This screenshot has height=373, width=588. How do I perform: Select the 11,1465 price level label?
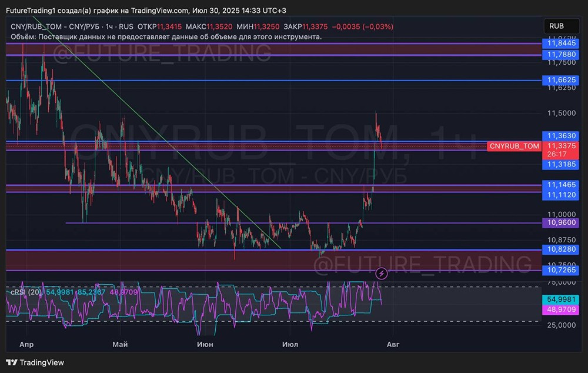click(x=561, y=185)
